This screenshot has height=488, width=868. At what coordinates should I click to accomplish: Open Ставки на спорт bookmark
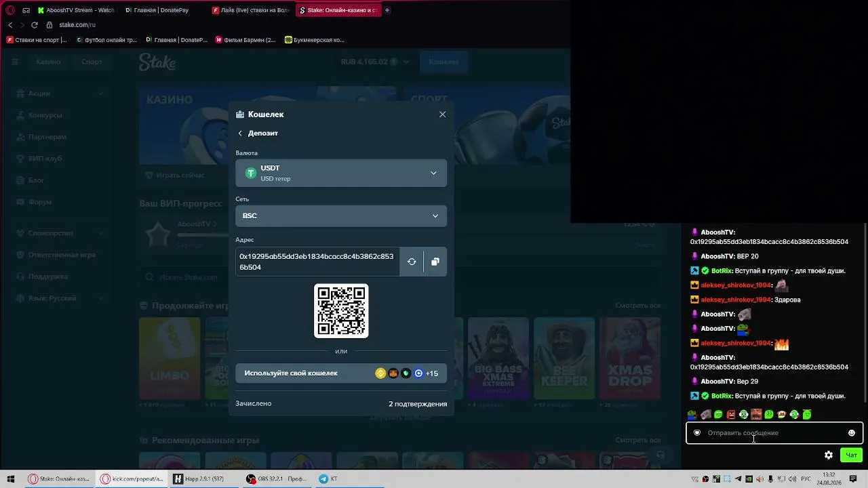click(x=37, y=40)
